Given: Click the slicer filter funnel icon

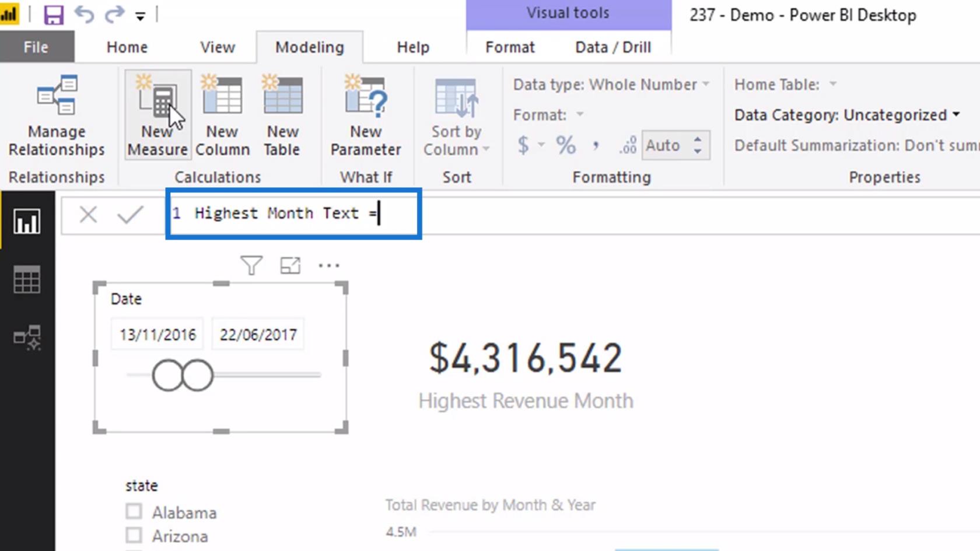Looking at the screenshot, I should [x=251, y=265].
